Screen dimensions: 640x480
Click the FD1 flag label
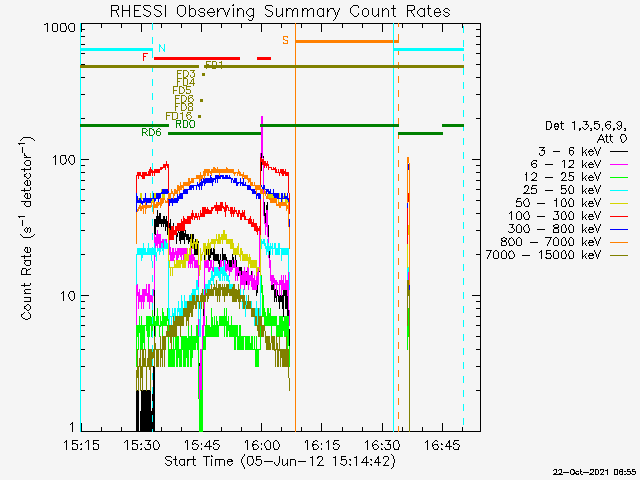214,65
